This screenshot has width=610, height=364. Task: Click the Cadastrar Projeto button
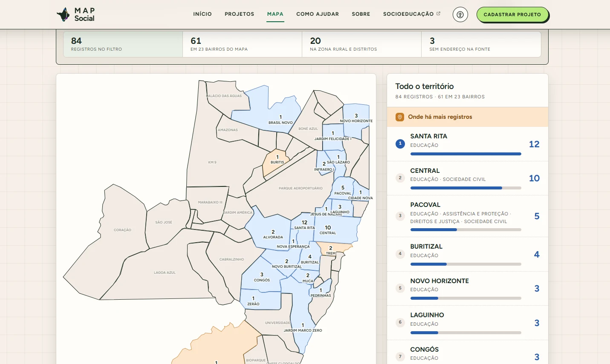coord(512,14)
